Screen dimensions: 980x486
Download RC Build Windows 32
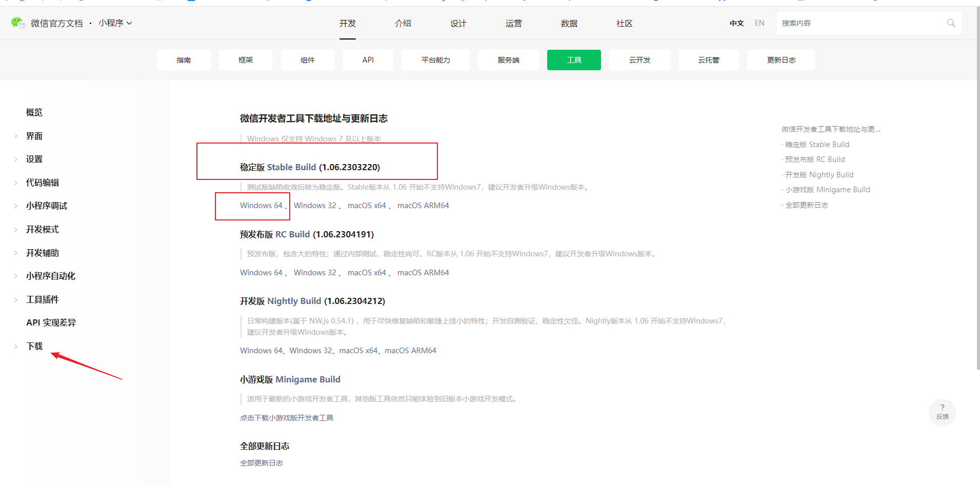[x=315, y=273]
